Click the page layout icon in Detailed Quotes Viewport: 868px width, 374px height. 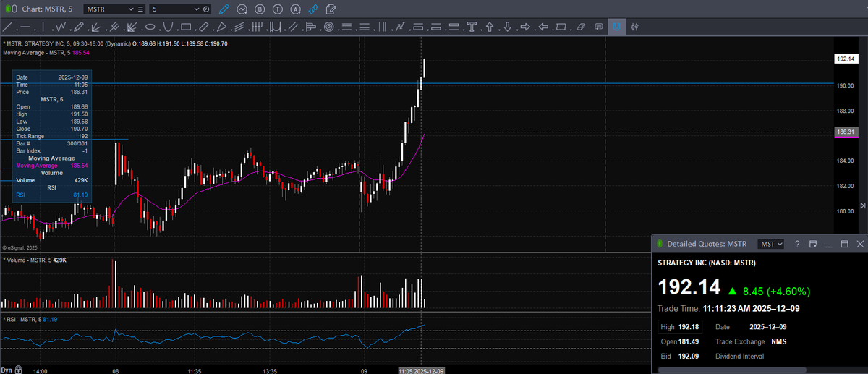click(x=813, y=244)
